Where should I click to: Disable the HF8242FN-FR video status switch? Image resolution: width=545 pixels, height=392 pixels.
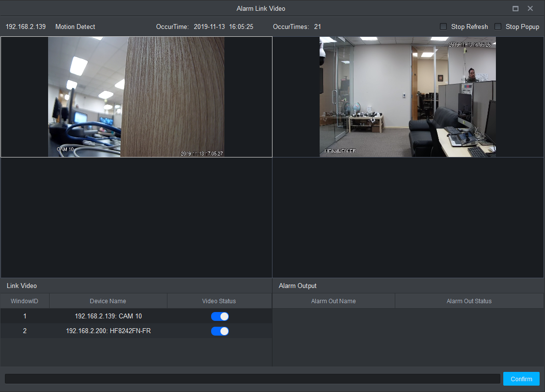pyautogui.click(x=220, y=331)
